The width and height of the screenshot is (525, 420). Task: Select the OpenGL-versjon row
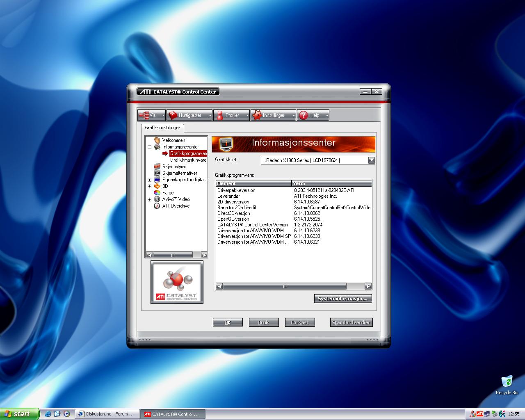[294, 219]
